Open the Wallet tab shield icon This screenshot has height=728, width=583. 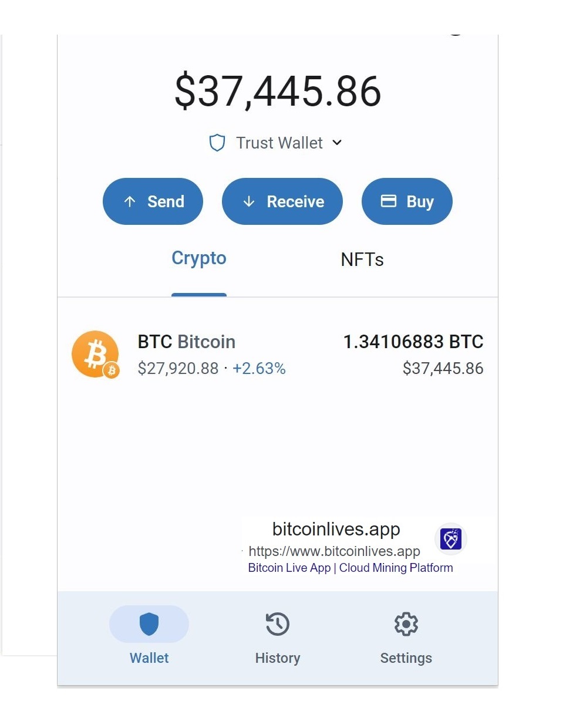(x=149, y=624)
